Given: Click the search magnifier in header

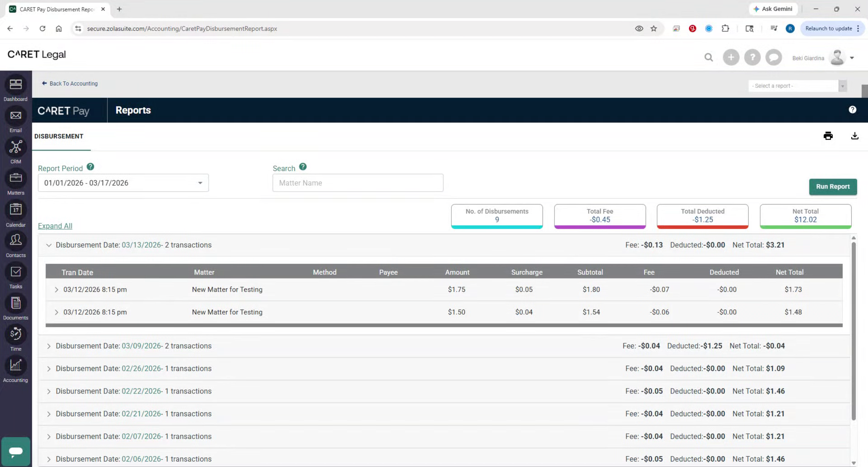Looking at the screenshot, I should click(709, 58).
